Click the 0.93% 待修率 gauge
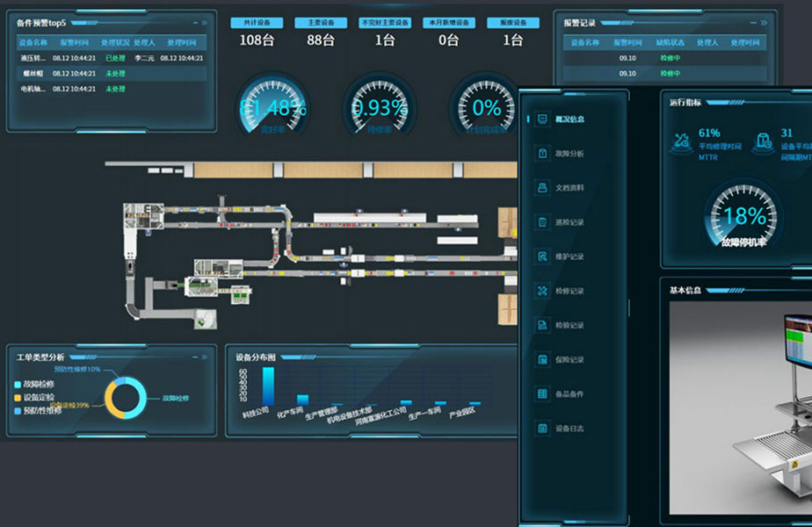The width and height of the screenshot is (812, 527). pos(379,106)
